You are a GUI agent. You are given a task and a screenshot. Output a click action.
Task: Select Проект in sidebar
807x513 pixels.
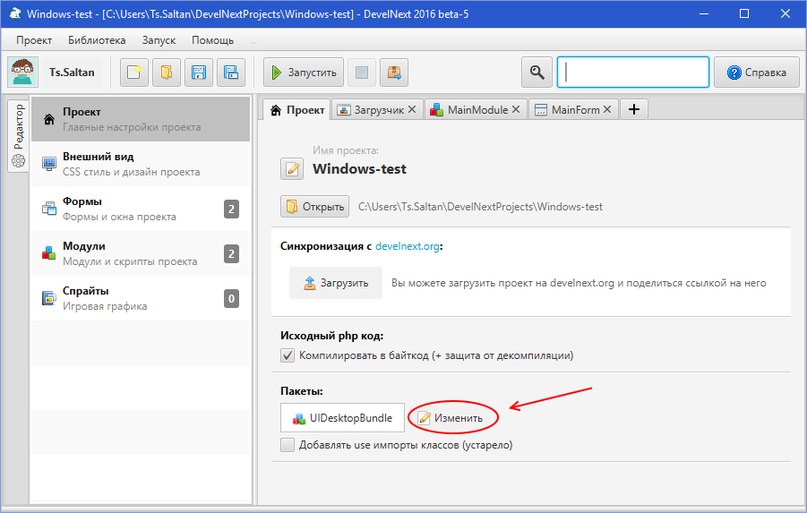point(141,119)
